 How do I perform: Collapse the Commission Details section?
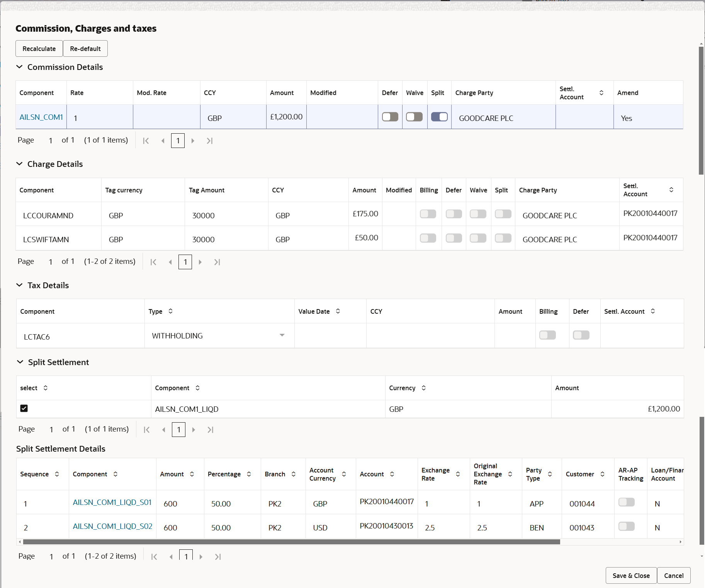click(20, 67)
